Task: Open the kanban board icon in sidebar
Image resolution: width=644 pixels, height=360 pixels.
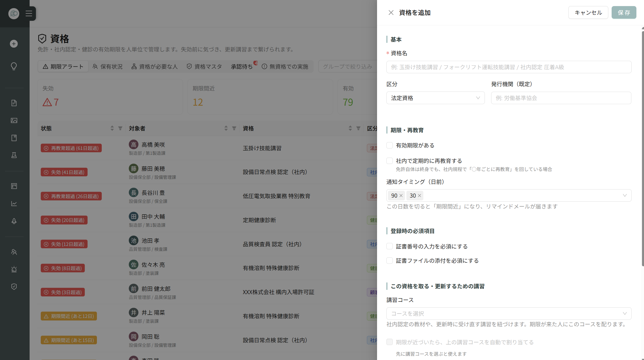Action: [14, 186]
